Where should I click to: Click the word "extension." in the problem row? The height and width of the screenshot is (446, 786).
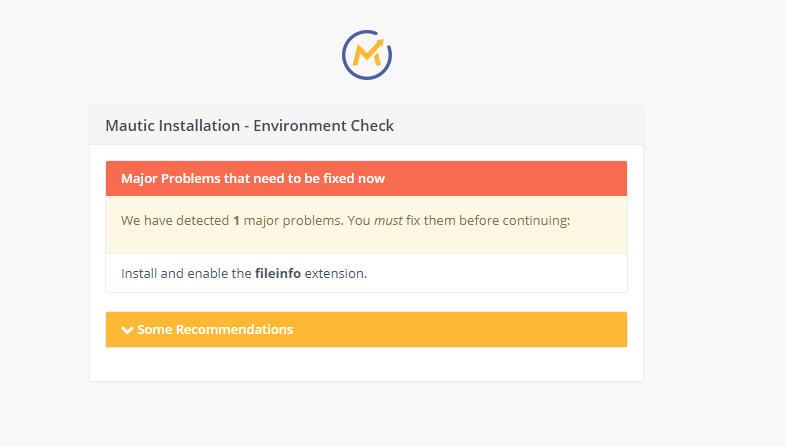pyautogui.click(x=336, y=273)
